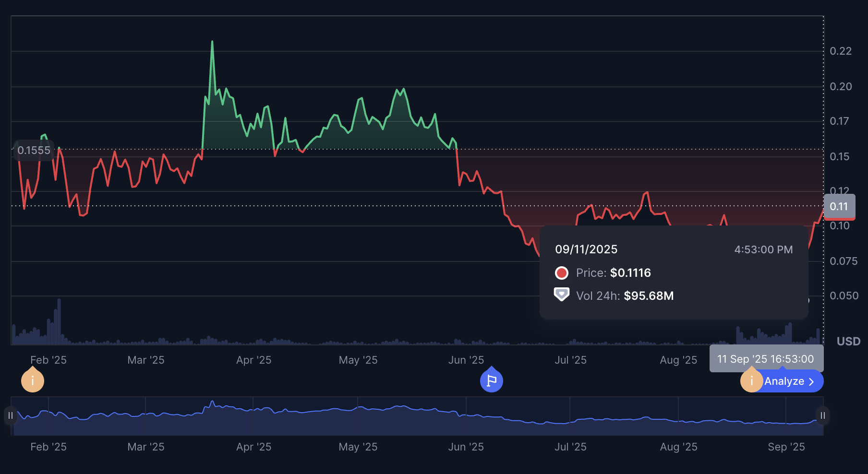Click the shield icon next to Vol 24h

coord(562,294)
